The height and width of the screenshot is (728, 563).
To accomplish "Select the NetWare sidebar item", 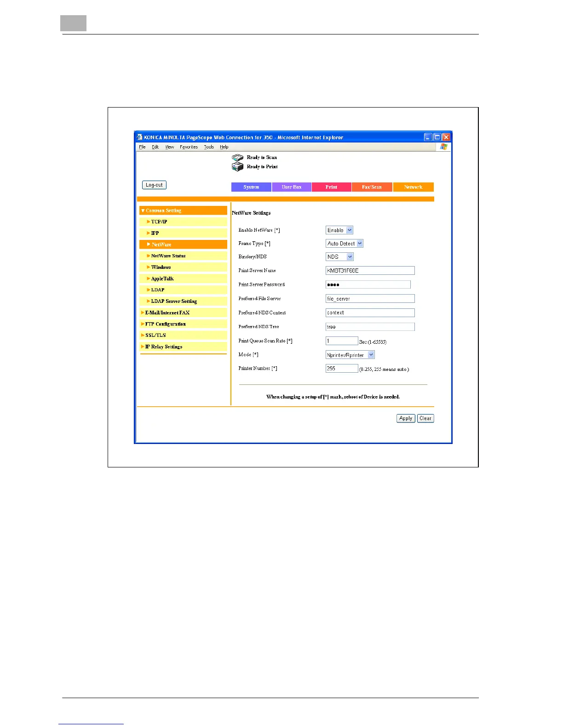I will [183, 245].
